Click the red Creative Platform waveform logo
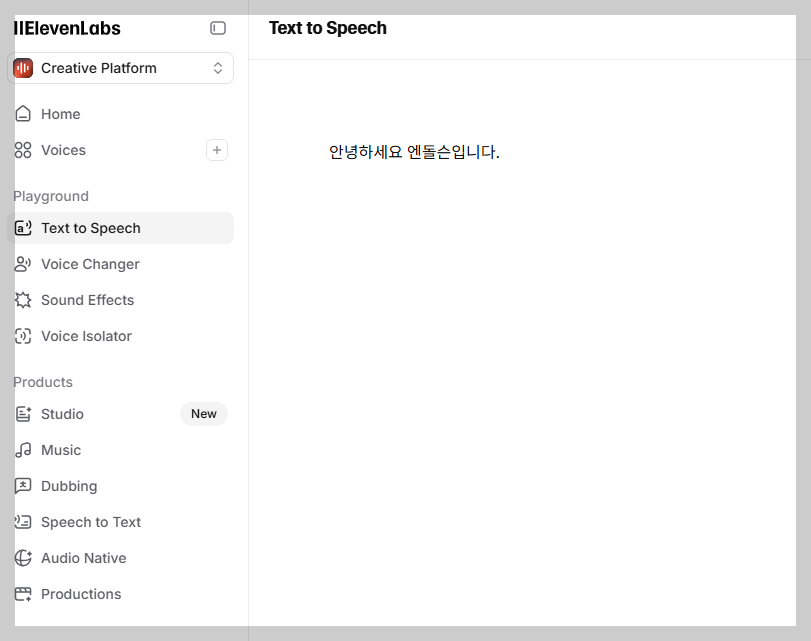Screen dimensions: 811x641 [23, 68]
